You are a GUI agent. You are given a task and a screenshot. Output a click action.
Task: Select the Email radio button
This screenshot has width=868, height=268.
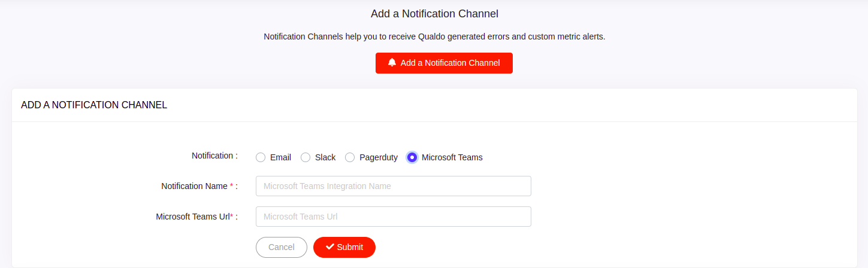pos(261,157)
